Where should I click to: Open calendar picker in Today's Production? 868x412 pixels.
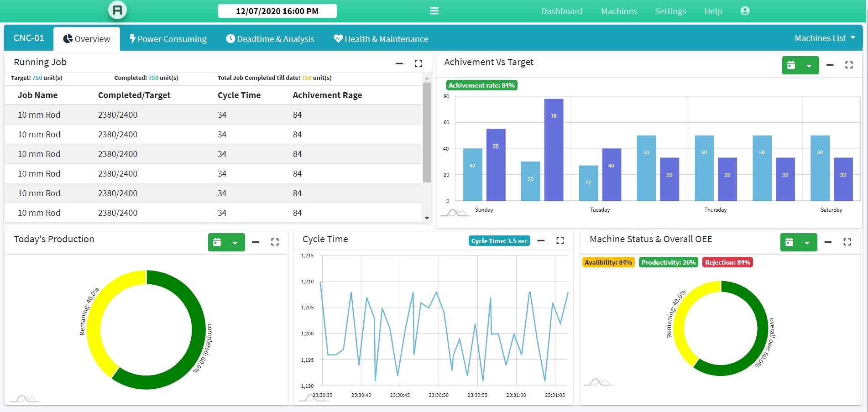[x=217, y=242]
